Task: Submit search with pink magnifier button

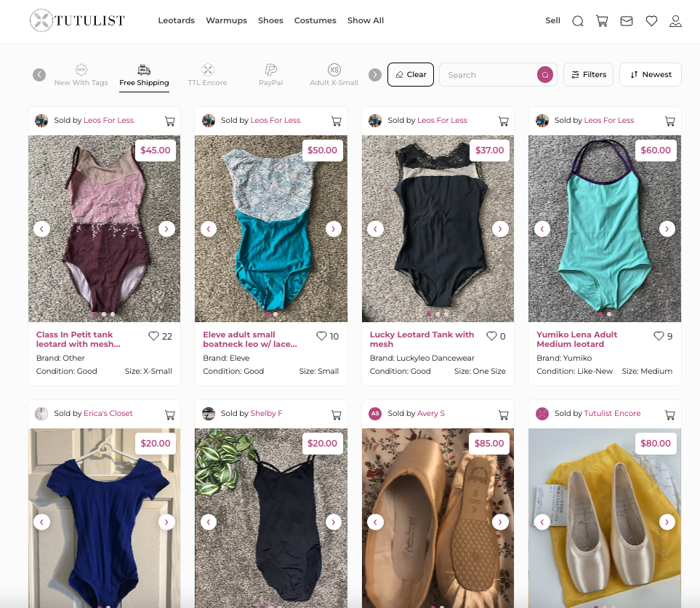Action: coord(545,75)
